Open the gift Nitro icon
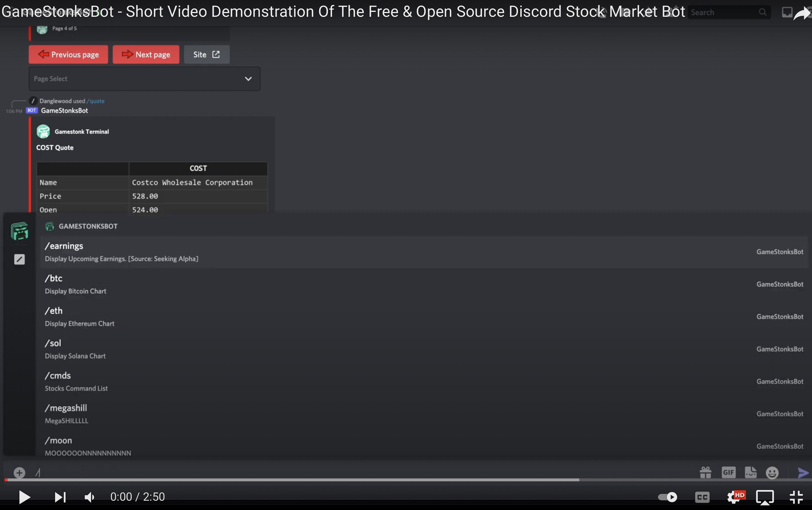This screenshot has height=510, width=812. click(706, 473)
